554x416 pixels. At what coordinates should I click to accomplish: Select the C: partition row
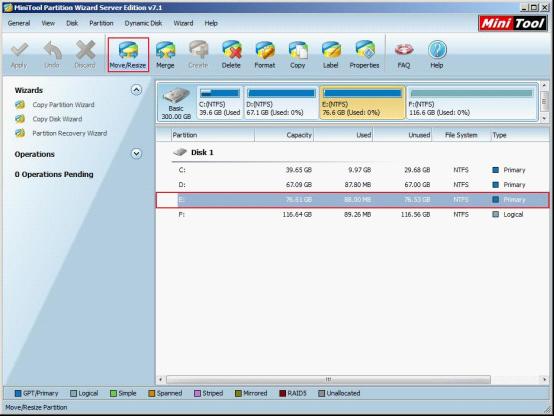tap(353, 170)
